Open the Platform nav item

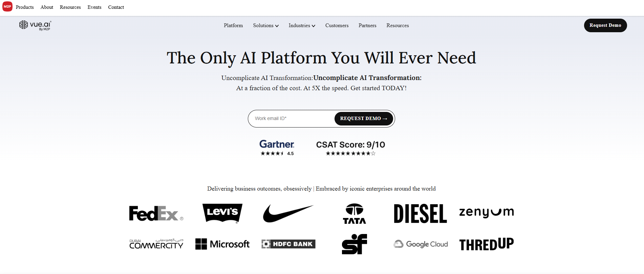point(233,25)
